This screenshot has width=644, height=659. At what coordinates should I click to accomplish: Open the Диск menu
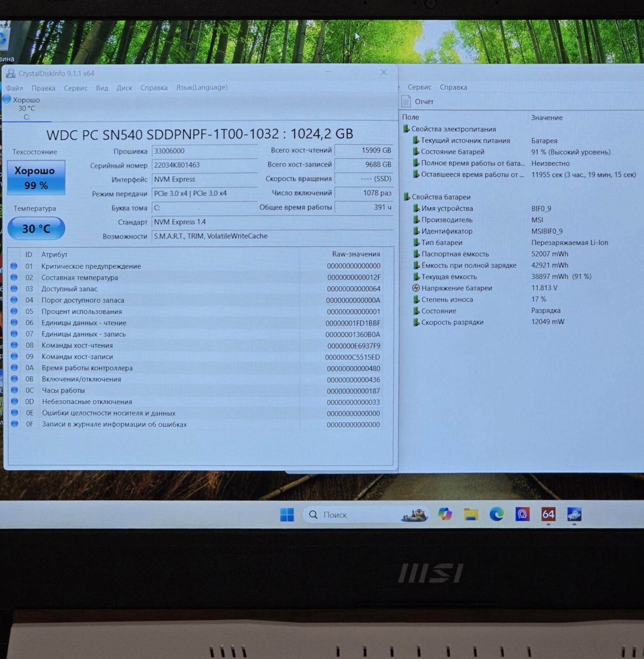(x=124, y=88)
